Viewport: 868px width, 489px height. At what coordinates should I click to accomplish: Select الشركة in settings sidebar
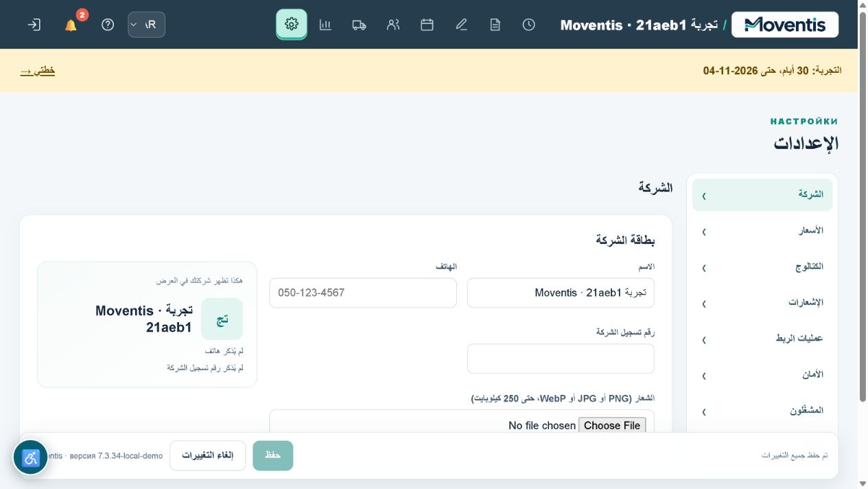762,194
